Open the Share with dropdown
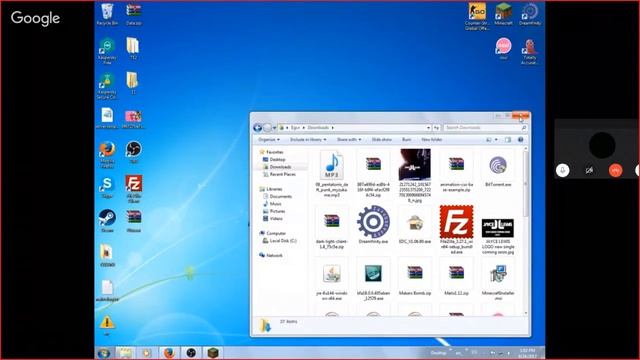This screenshot has height=360, width=640. (349, 140)
